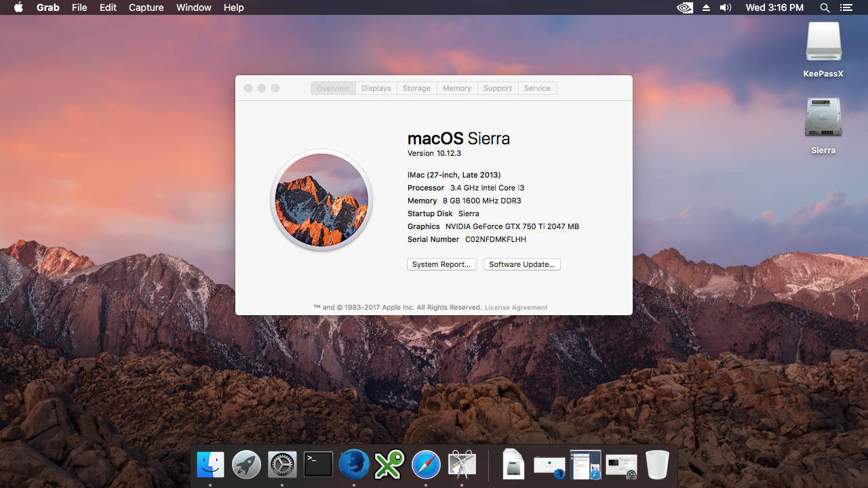This screenshot has width=868, height=488.
Task: Open System Preferences gear in Dock
Action: 282,465
